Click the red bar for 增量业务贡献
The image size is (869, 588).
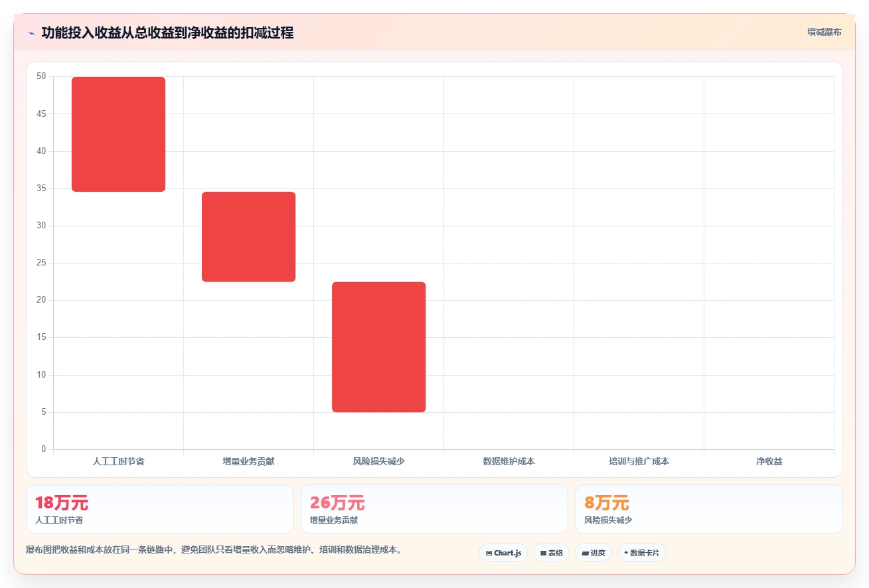point(248,237)
